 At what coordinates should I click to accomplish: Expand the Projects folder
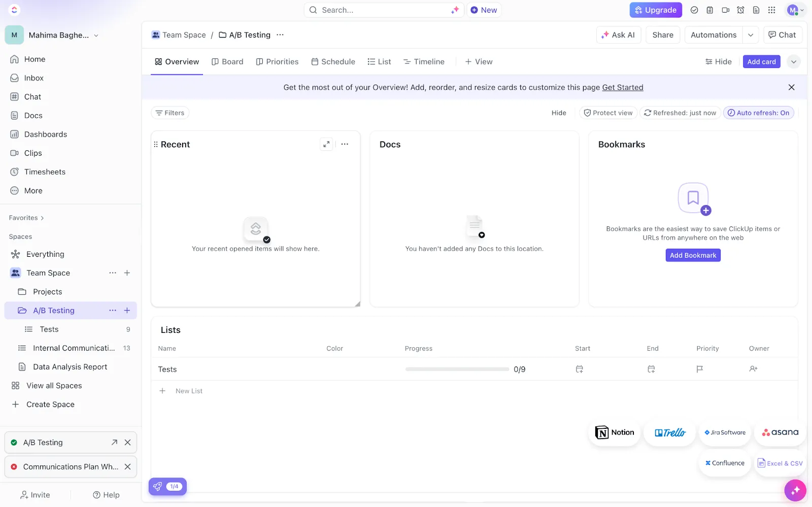click(x=22, y=292)
